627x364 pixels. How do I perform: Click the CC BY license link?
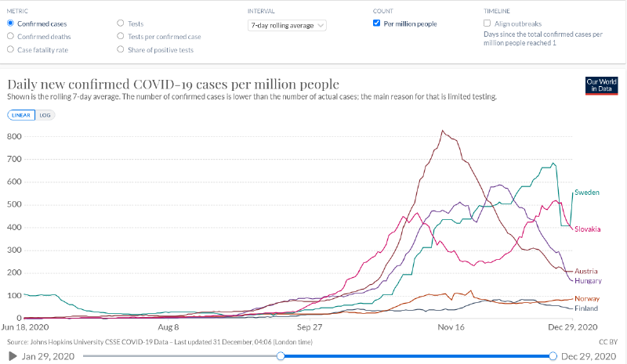coord(609,342)
